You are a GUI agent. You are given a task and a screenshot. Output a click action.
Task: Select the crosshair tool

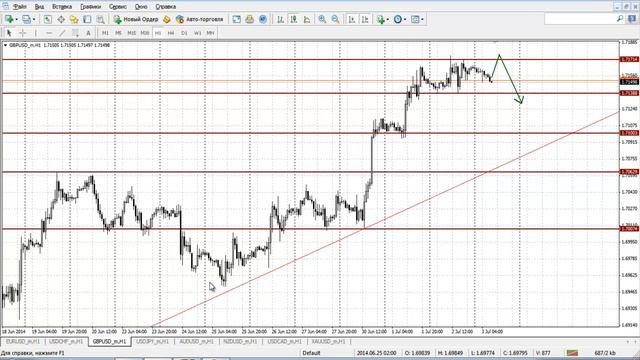[22, 33]
